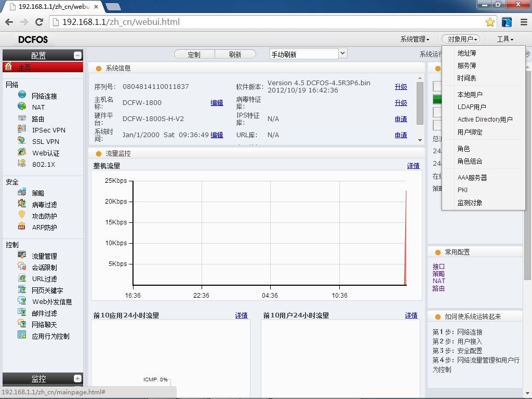Open the Web外发信息 icon
532x399 pixels.
(22, 301)
